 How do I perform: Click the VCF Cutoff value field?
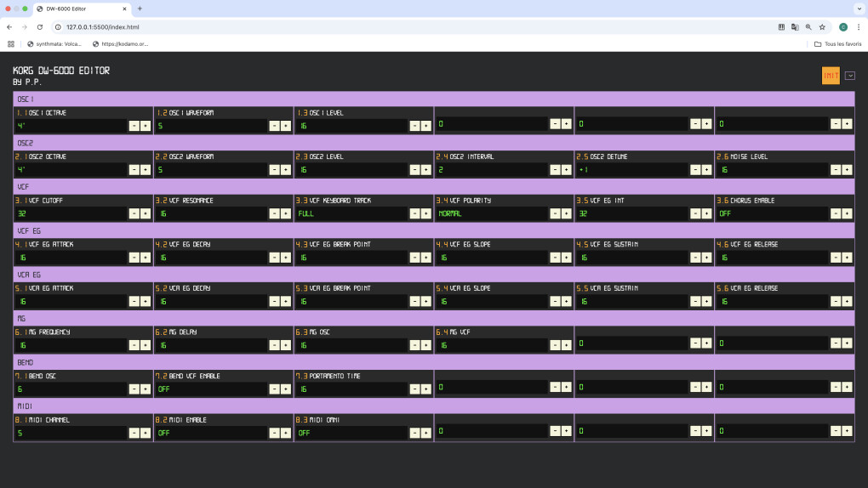coord(71,213)
